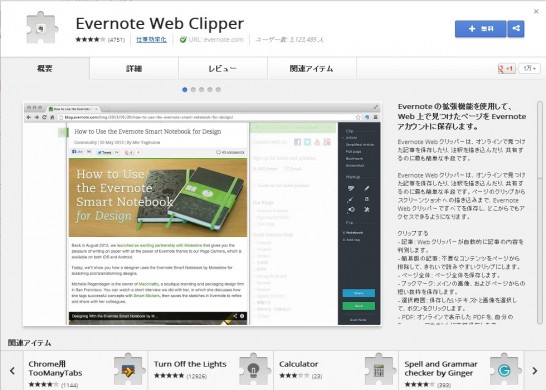Select the third screenshot carousel dot
This screenshot has width=546, height=390.
202,89
